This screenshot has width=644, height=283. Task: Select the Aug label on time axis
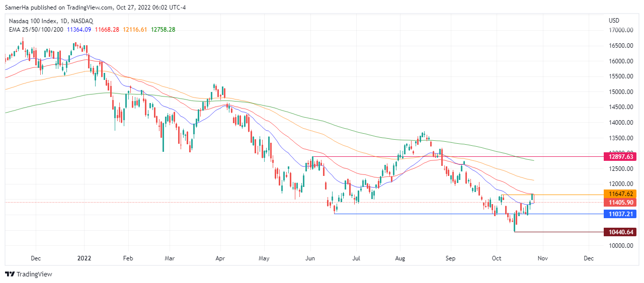[x=400, y=258]
